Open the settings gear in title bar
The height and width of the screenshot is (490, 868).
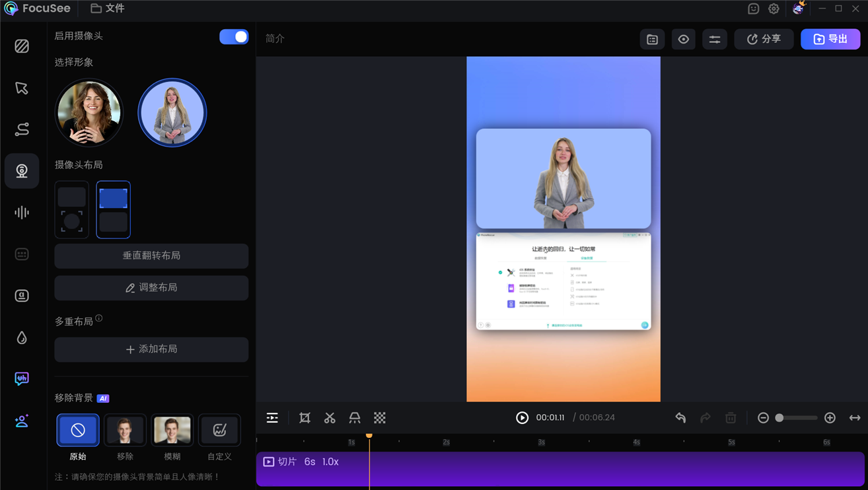point(774,9)
